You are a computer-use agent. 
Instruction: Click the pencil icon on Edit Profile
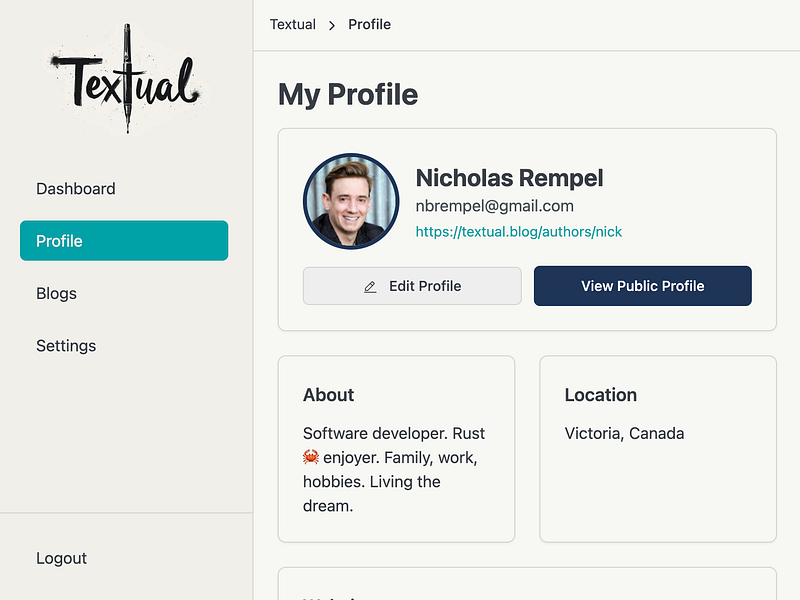[370, 287]
